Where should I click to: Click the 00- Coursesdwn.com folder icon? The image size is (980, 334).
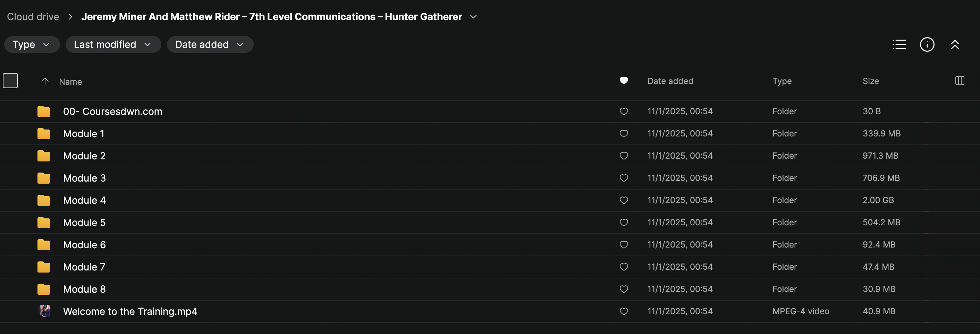(44, 111)
